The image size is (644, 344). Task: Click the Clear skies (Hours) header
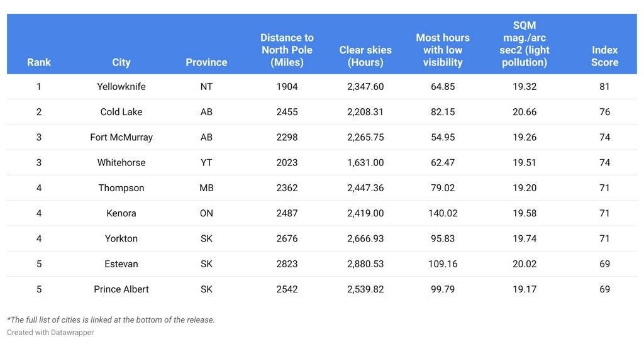(x=365, y=56)
